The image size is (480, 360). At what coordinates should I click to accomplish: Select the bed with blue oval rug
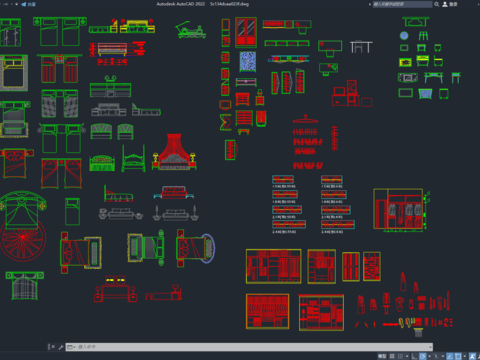(196, 248)
